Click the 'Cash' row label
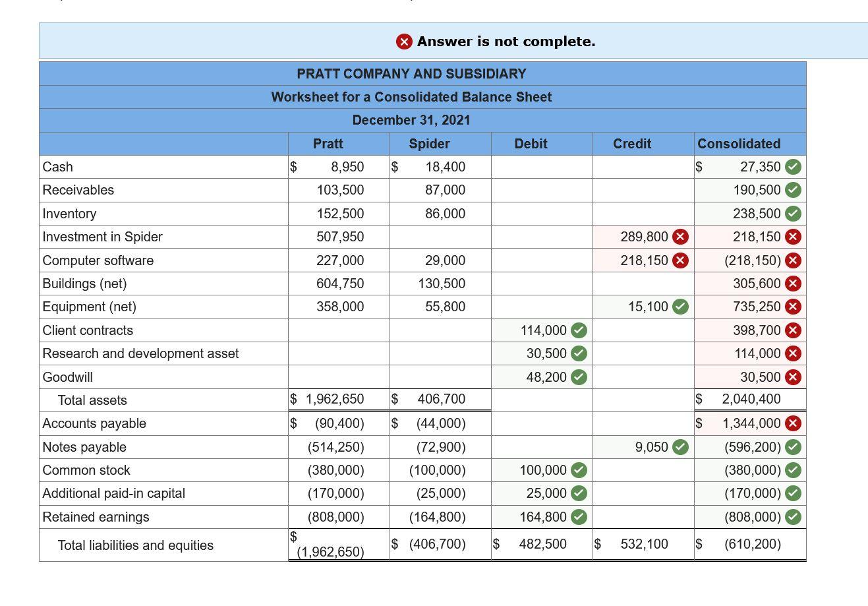This screenshot has height=606, width=868. [x=58, y=167]
